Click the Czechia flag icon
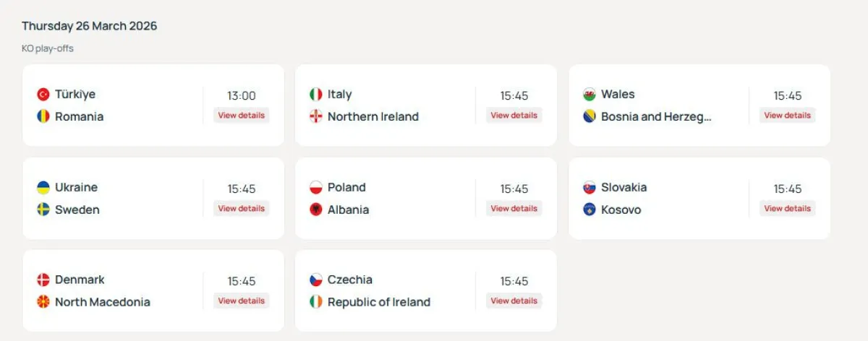Viewport: 868px width, 341px height. [x=316, y=280]
